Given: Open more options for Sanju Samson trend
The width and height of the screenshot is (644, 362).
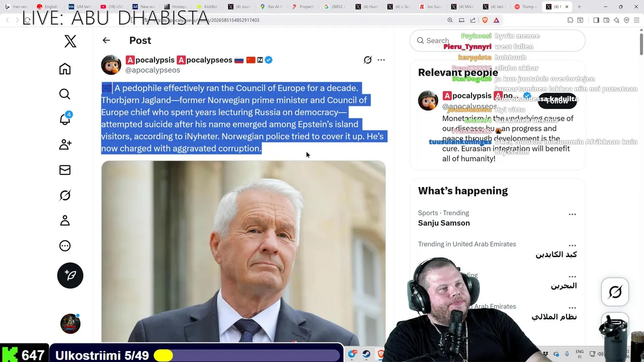Looking at the screenshot, I should pyautogui.click(x=572, y=214).
